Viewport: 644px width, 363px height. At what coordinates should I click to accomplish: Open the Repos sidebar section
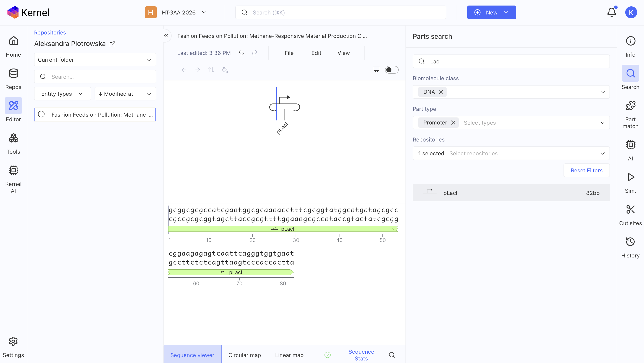point(13,79)
